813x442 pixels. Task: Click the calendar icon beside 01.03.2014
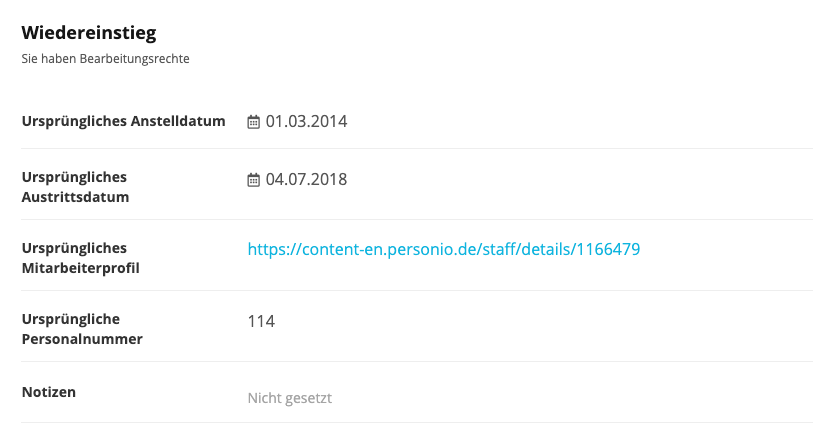tap(253, 122)
